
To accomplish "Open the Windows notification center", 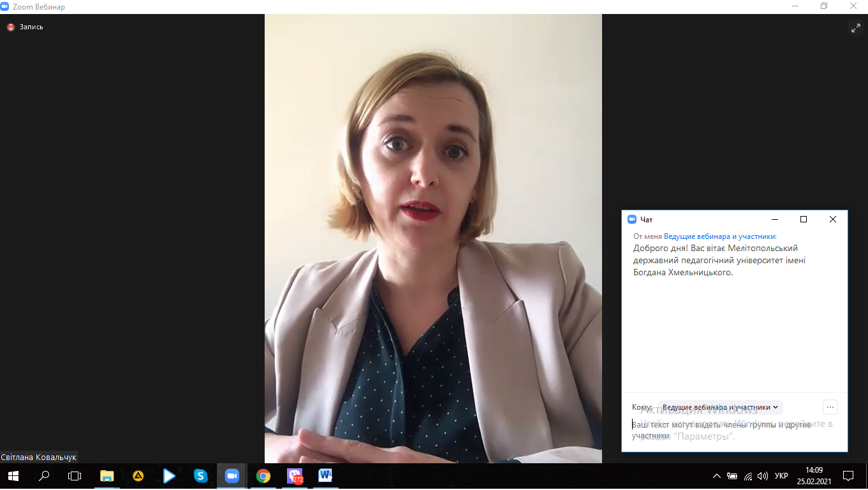I will (848, 476).
